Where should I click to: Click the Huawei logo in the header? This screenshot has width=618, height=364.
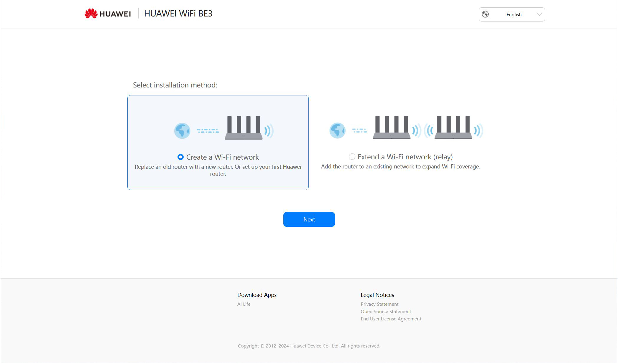tap(108, 14)
